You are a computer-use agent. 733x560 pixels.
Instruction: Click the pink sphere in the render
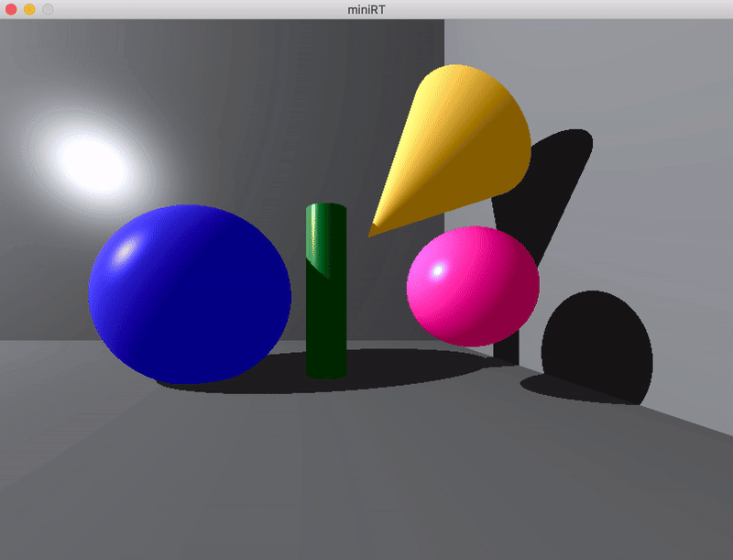(x=473, y=286)
